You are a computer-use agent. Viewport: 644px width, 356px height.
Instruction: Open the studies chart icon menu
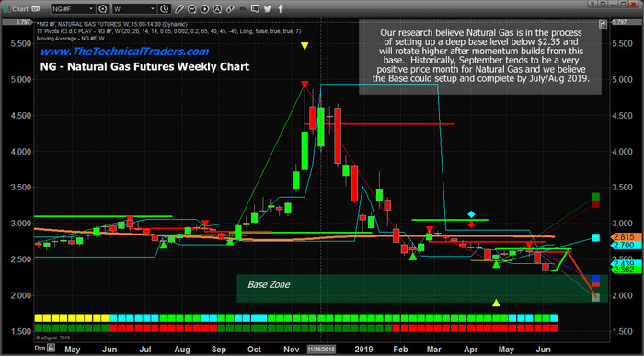[x=191, y=8]
